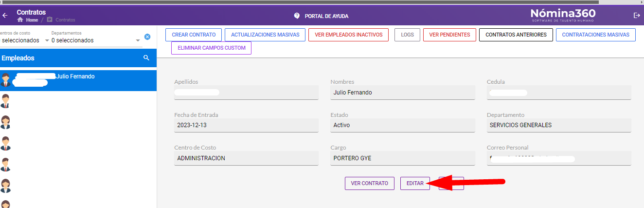Select employee Julio Fernando in the list
The image size is (644, 208).
click(78, 80)
